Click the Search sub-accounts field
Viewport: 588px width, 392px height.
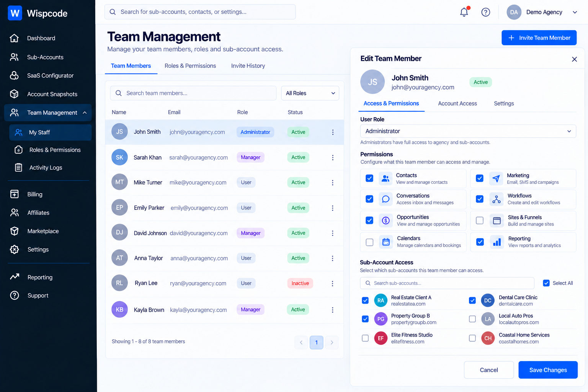pos(447,283)
